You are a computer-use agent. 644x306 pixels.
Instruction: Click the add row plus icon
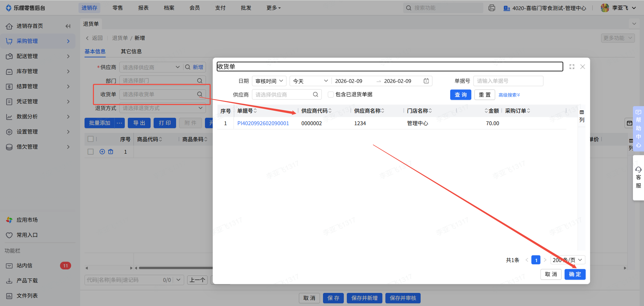click(102, 152)
